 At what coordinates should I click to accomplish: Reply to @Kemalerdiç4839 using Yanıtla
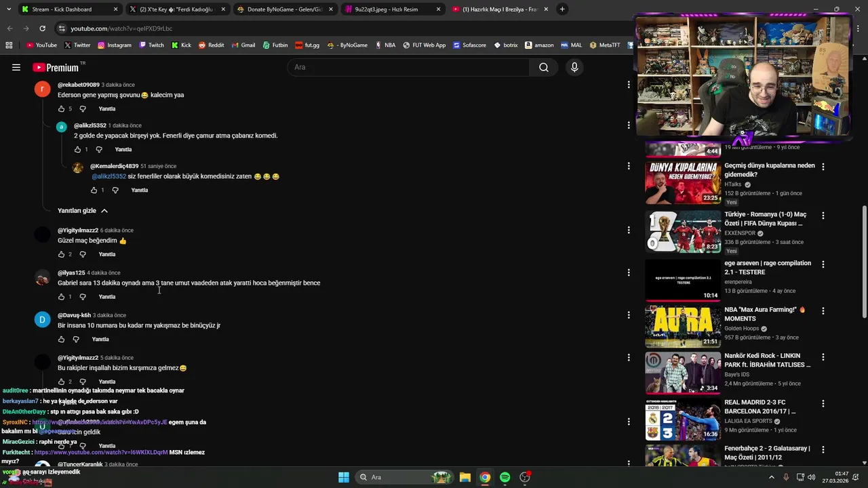[x=140, y=190]
